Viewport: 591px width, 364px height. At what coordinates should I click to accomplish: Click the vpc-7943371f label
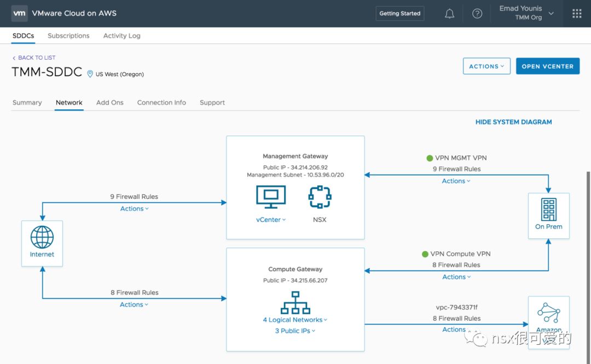tap(456, 307)
